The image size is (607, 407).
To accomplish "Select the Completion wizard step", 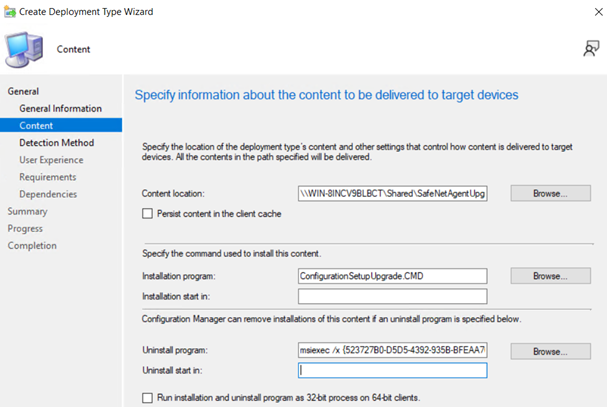I will click(x=32, y=245).
